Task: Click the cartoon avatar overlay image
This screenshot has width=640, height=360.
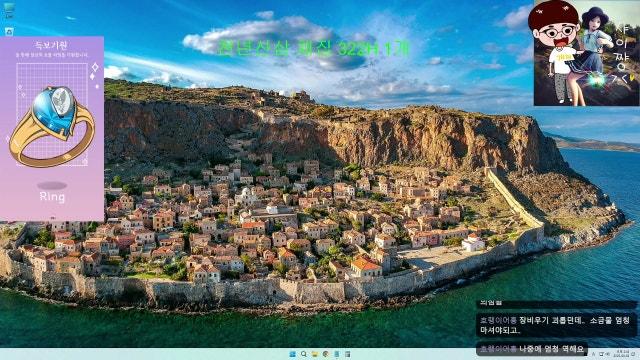Action: [x=587, y=53]
